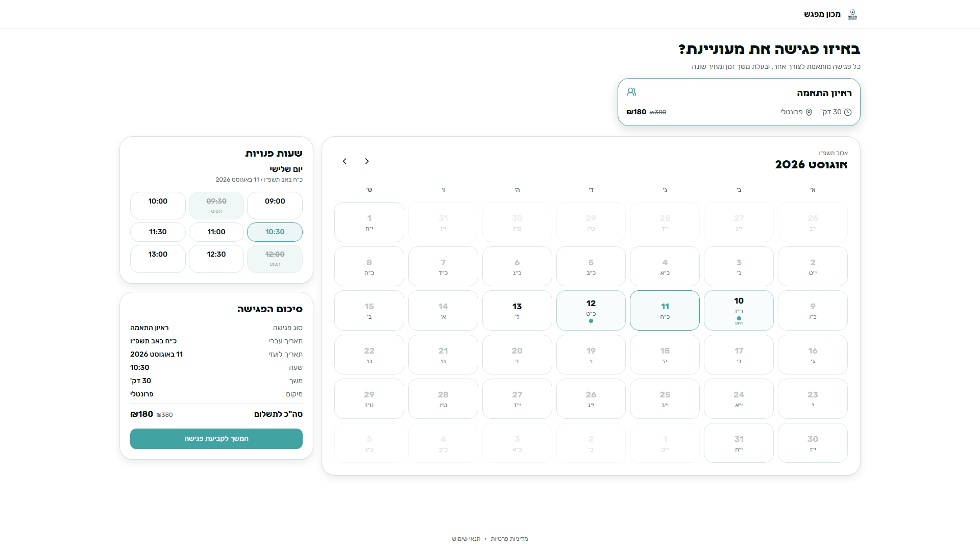Select August 12 in the calendar
This screenshot has height=551, width=980.
coord(591,310)
